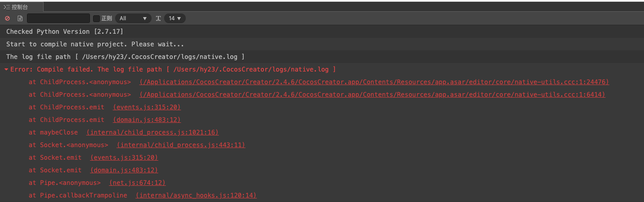Open native-utils.ccc:1:24476 source link
Image resolution: width=644 pixels, height=202 pixels.
pos(374,82)
